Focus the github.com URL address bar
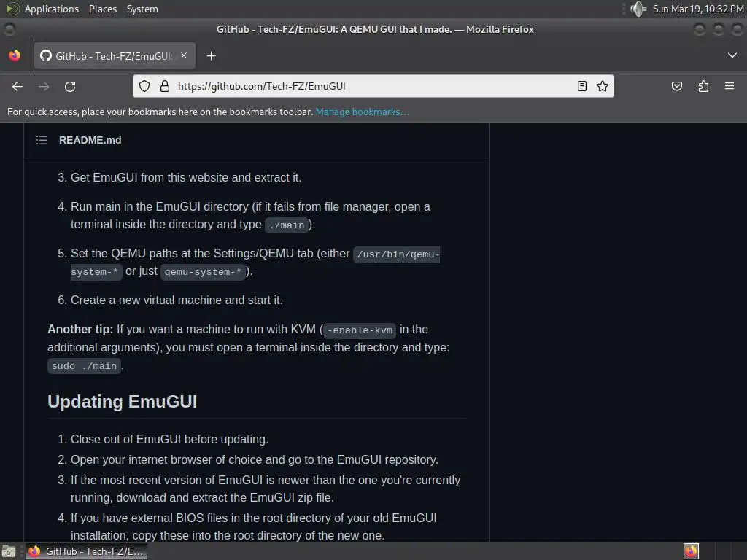This screenshot has width=747, height=560. click(371, 86)
